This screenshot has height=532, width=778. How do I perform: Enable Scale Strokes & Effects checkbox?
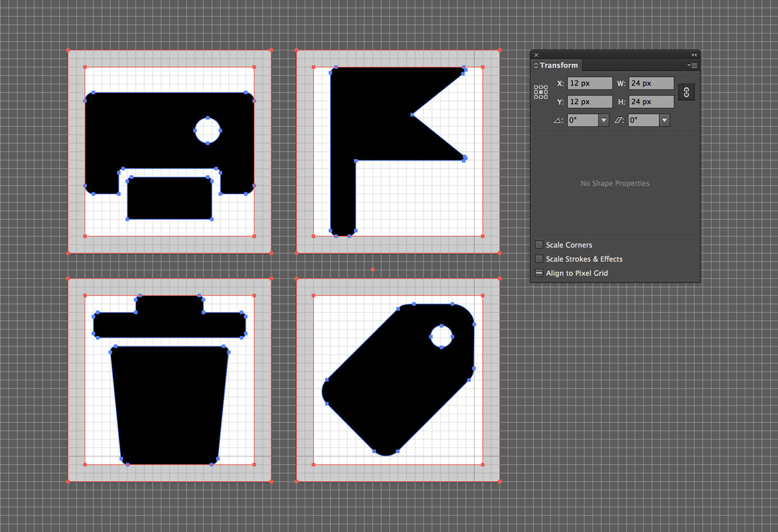539,259
